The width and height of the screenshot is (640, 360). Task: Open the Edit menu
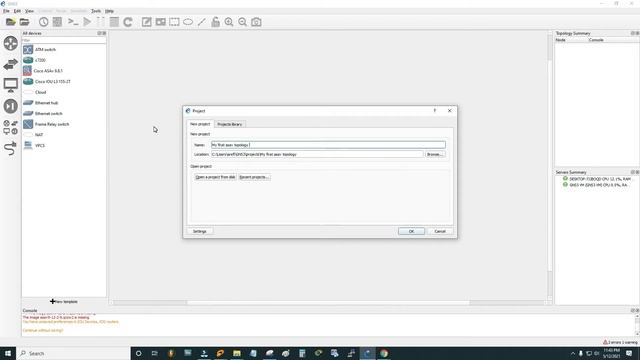17,11
